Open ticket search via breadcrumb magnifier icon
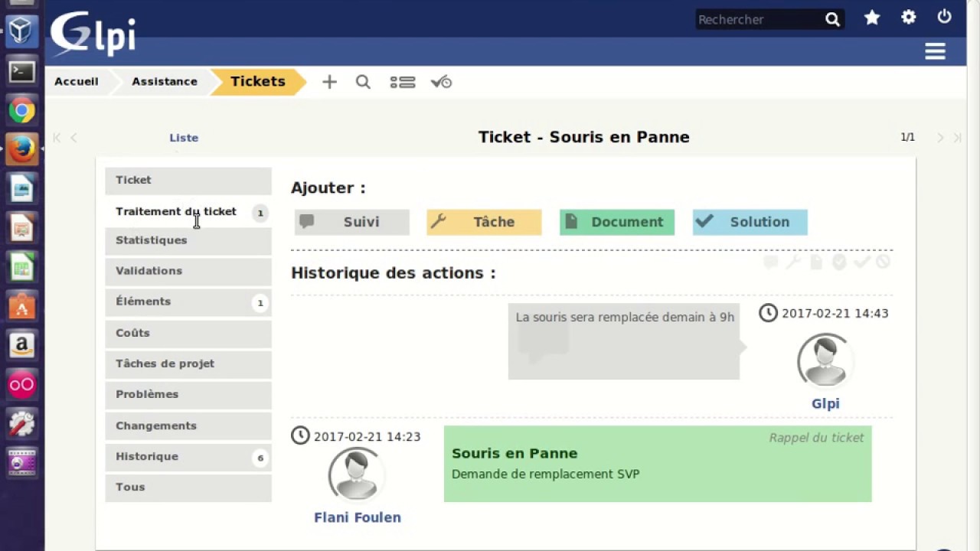The width and height of the screenshot is (980, 551). 363,82
